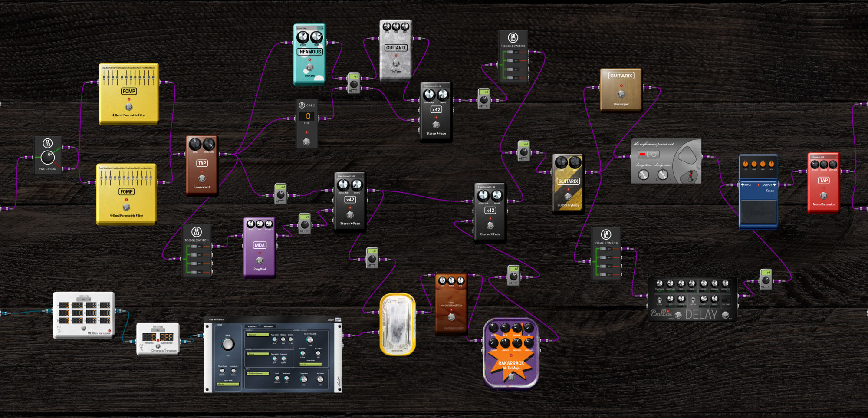Click the MIDI Key Transpose footswitch
This screenshot has width=868, height=418.
[x=84, y=329]
